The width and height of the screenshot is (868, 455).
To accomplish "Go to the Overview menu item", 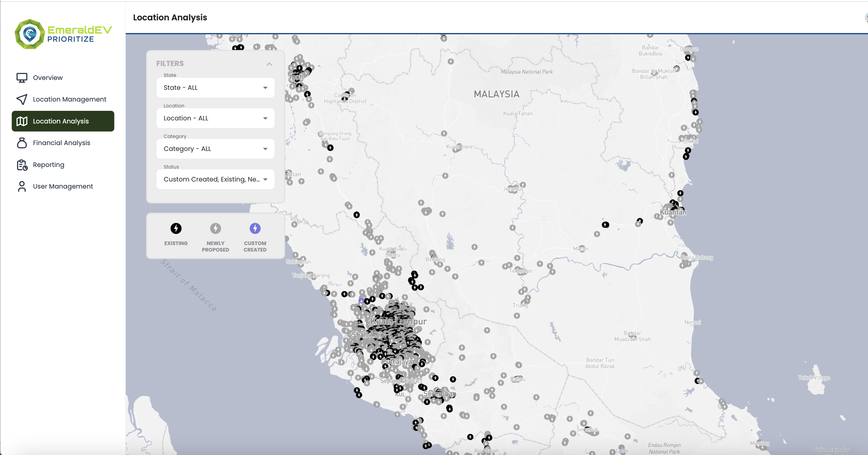I will (48, 78).
